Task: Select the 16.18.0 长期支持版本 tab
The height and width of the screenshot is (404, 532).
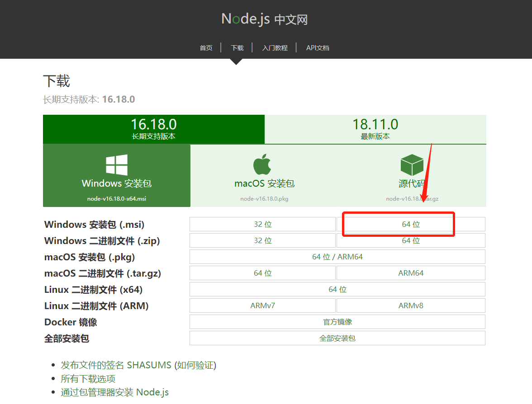Action: click(154, 129)
